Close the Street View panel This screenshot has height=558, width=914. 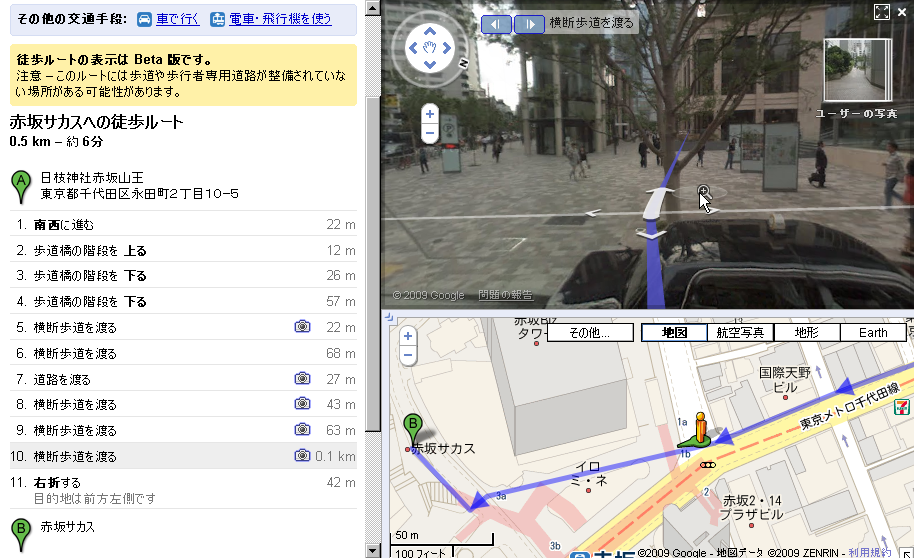pyautogui.click(x=902, y=12)
